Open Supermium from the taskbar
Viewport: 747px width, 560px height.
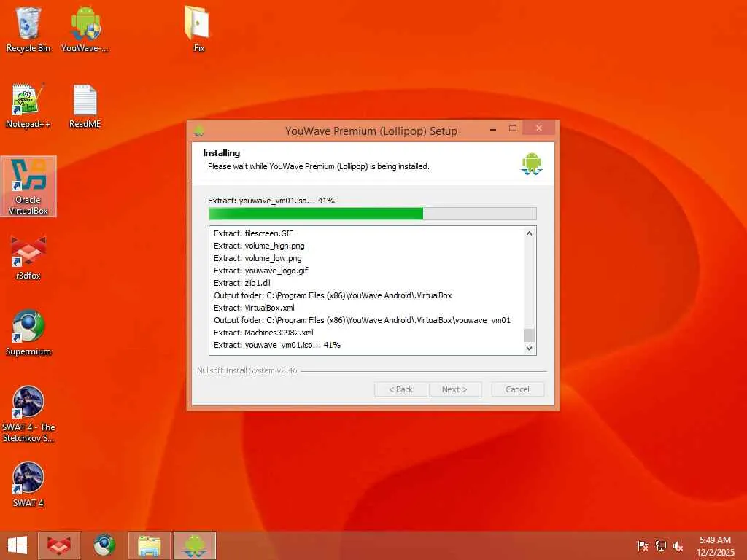[104, 545]
